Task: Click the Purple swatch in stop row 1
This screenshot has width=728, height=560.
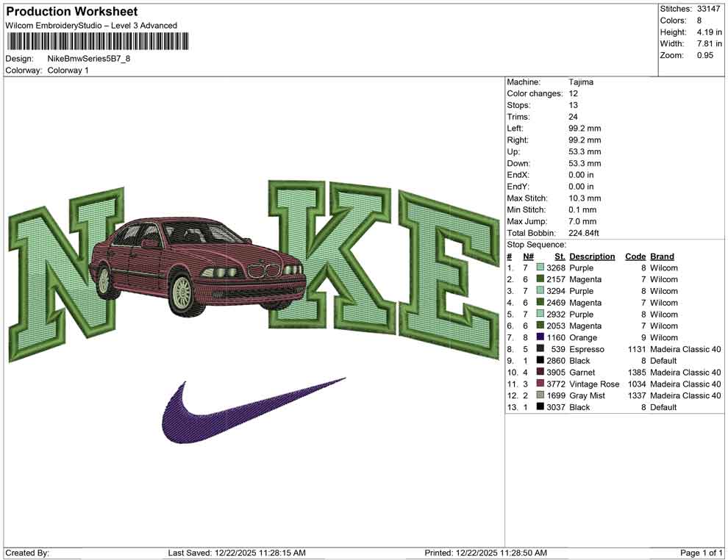Action: [x=538, y=268]
